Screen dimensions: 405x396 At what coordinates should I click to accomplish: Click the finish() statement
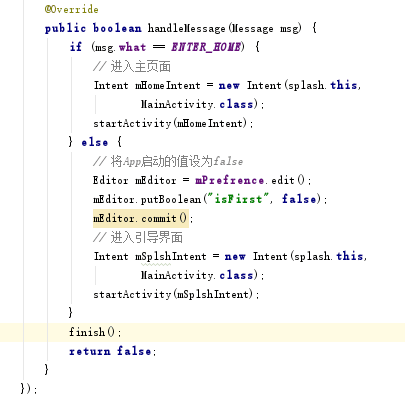[x=95, y=332]
